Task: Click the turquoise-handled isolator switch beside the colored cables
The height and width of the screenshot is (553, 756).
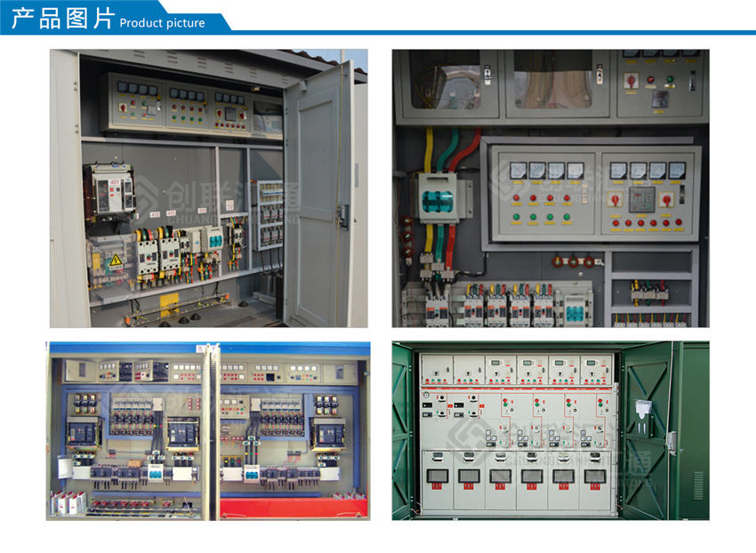Action: click(x=437, y=200)
